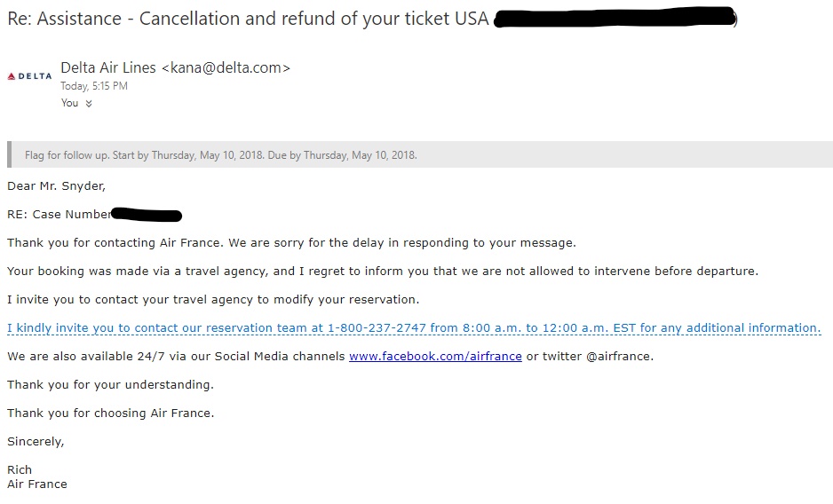Click the "You" recipient label
833x504 pixels.
click(69, 103)
